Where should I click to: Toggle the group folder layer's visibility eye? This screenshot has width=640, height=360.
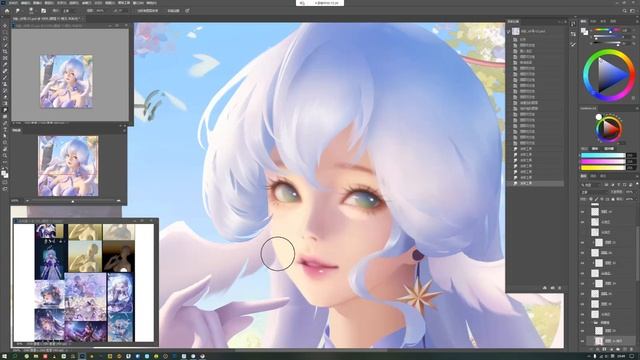[x=582, y=322]
